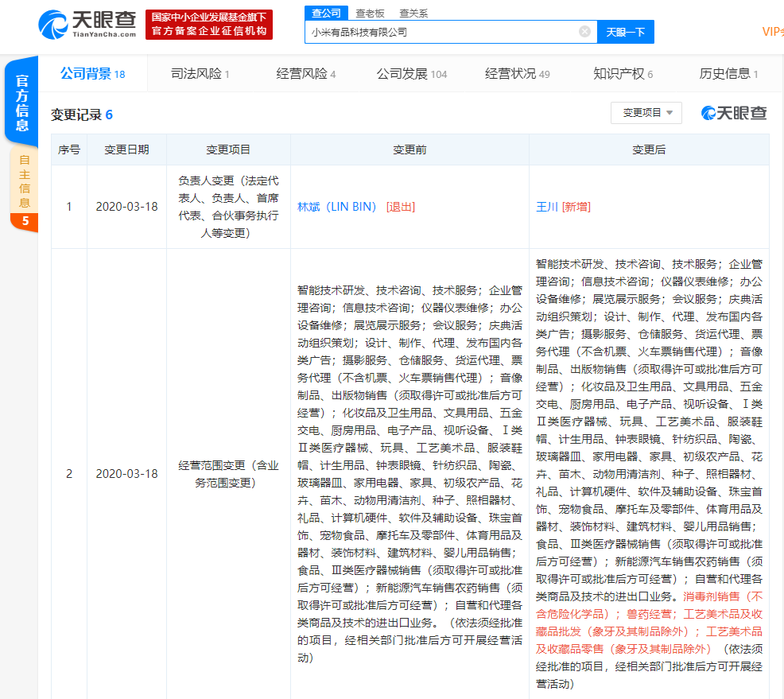Open the TianYanCha logo home link
This screenshot has width=784, height=699.
point(87,25)
